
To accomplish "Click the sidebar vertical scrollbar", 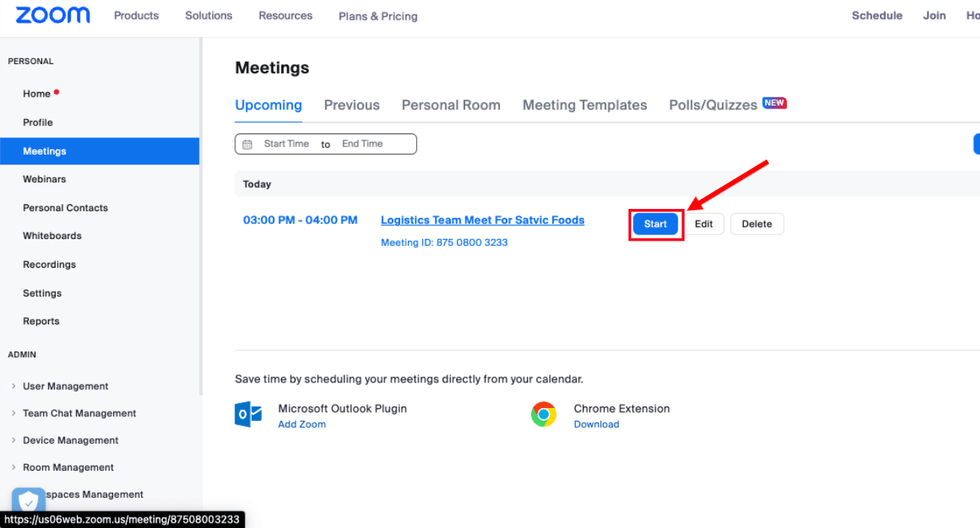I will [x=201, y=216].
